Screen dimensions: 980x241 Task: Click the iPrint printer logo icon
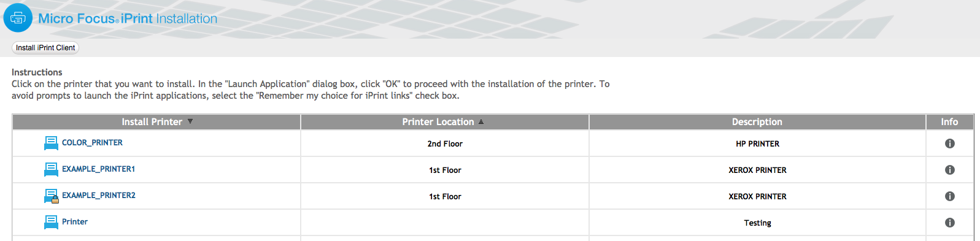[x=18, y=18]
